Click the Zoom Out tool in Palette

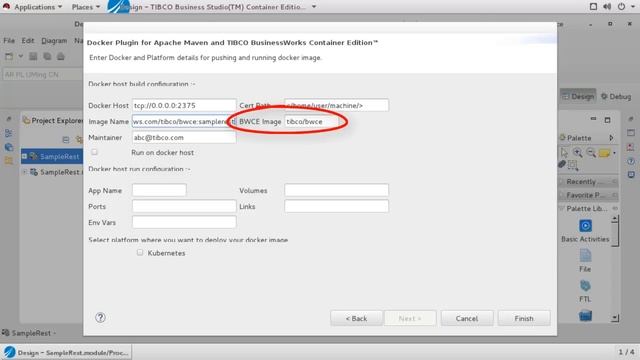(591, 153)
